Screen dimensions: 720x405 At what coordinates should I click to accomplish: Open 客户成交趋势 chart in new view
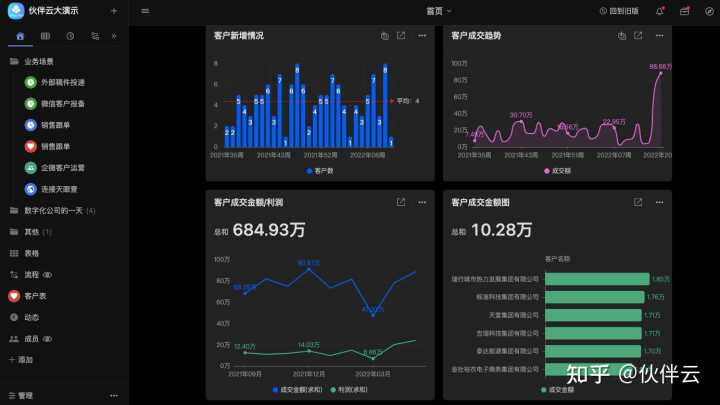(x=638, y=35)
